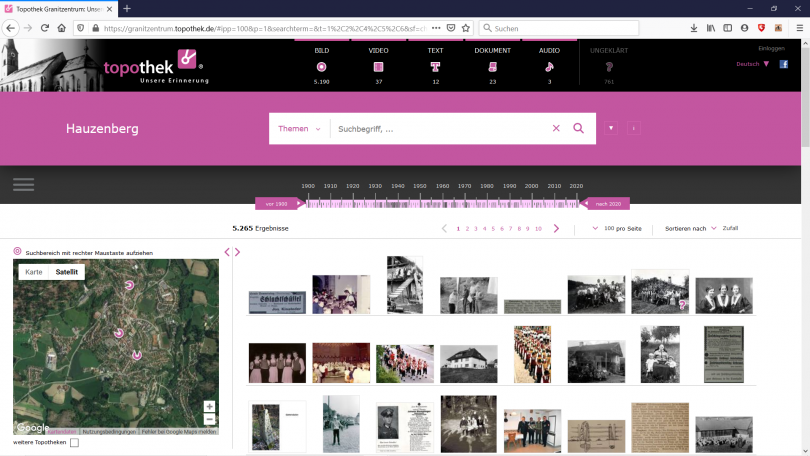Image resolution: width=810 pixels, height=456 pixels.
Task: Go to results page 2
Action: point(467,229)
